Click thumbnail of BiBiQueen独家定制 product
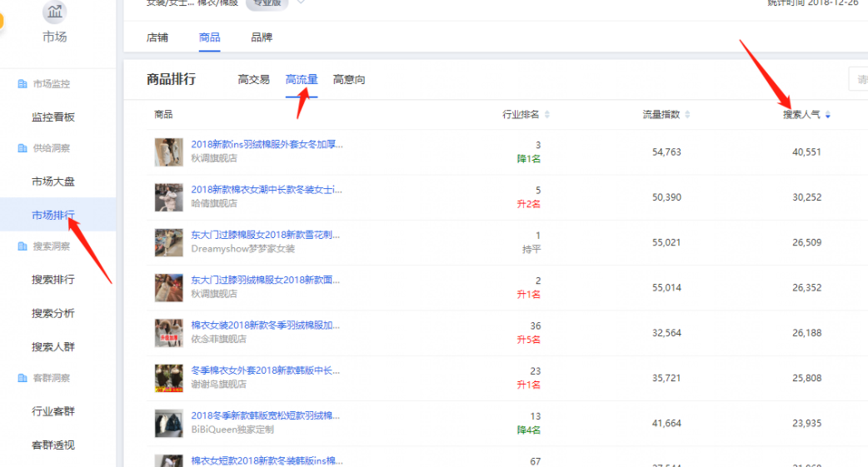The height and width of the screenshot is (467, 868). coord(169,423)
